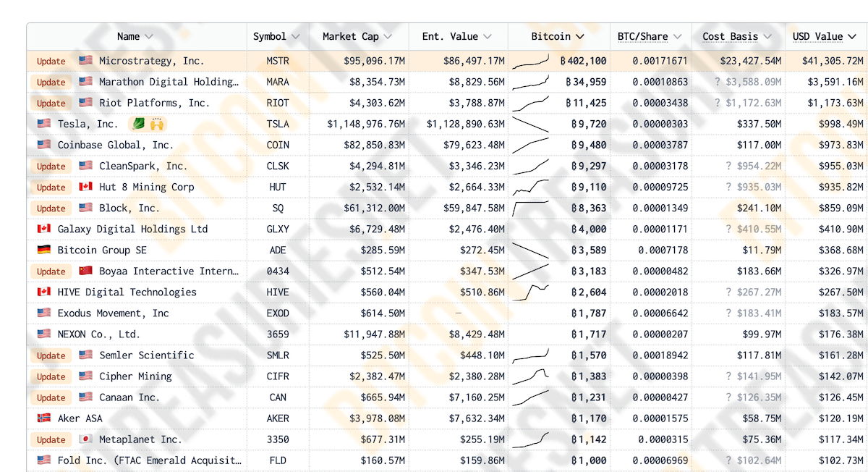Viewport: 868px width, 472px height.
Task: Click the Japan flag next to Metaplanet Inc.
Action: pyautogui.click(x=85, y=439)
